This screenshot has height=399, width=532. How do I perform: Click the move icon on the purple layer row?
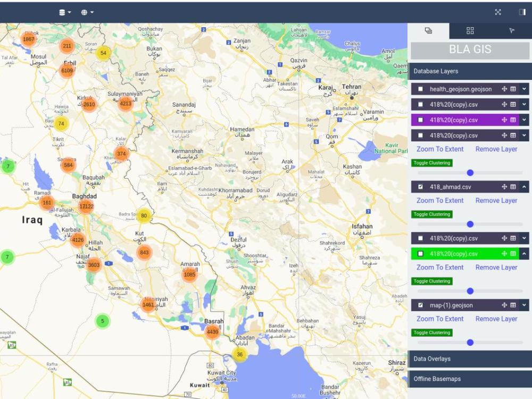504,120
